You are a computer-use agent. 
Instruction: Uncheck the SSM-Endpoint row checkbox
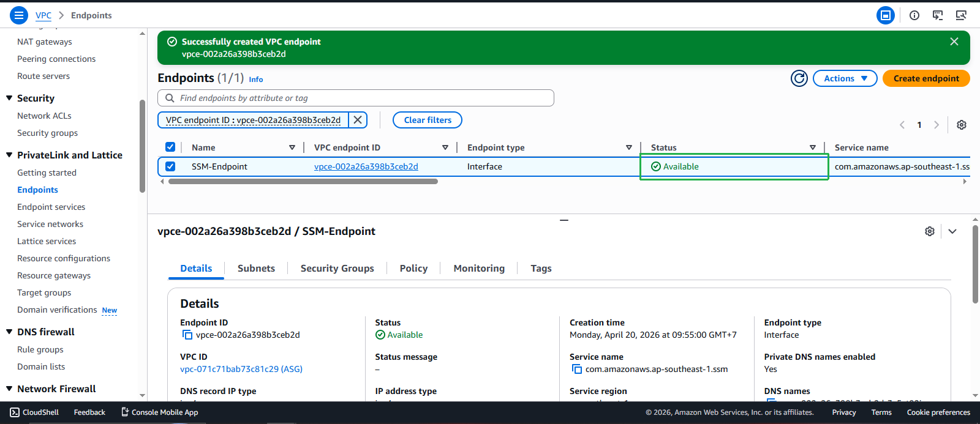170,166
